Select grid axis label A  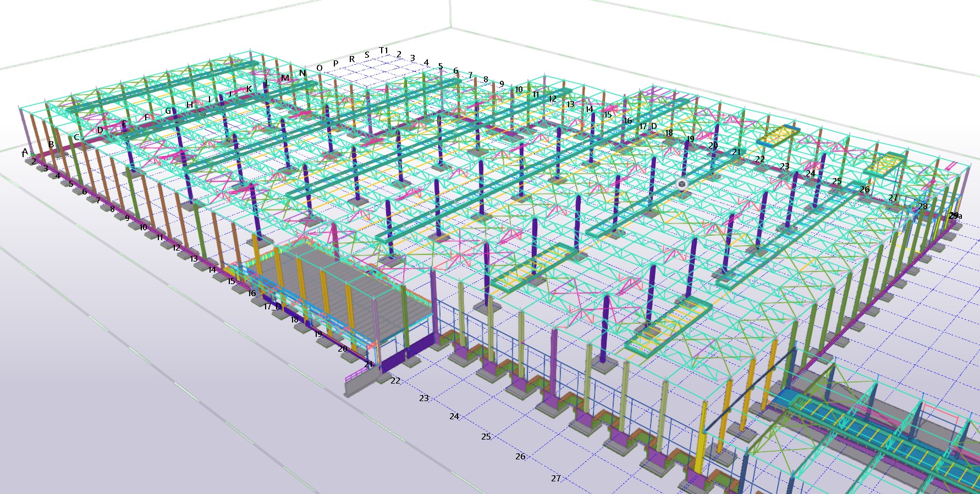(x=25, y=152)
